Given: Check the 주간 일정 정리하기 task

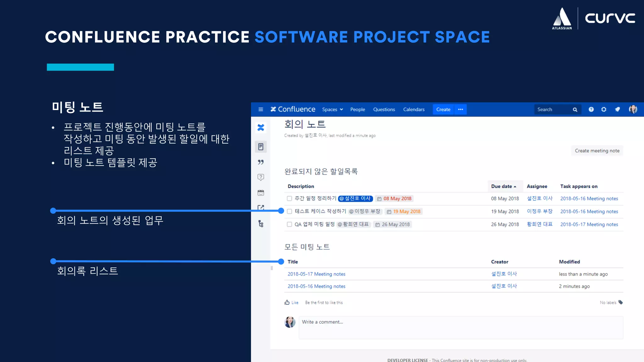Looking at the screenshot, I should (289, 199).
